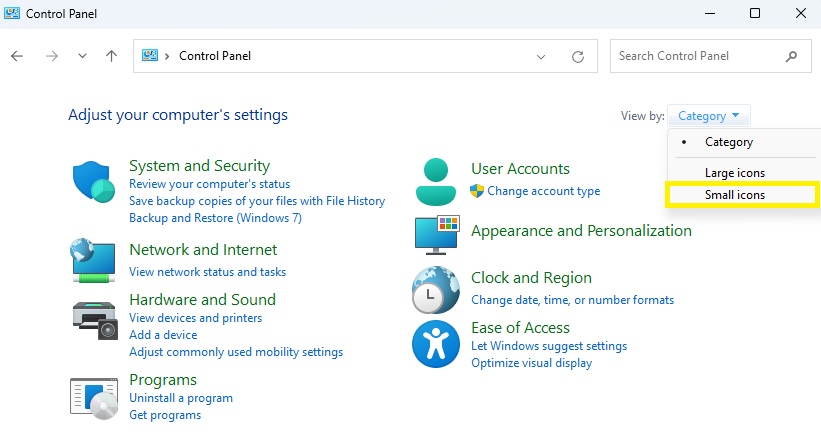Click the Control Panel breadcrumb in address bar

click(215, 56)
